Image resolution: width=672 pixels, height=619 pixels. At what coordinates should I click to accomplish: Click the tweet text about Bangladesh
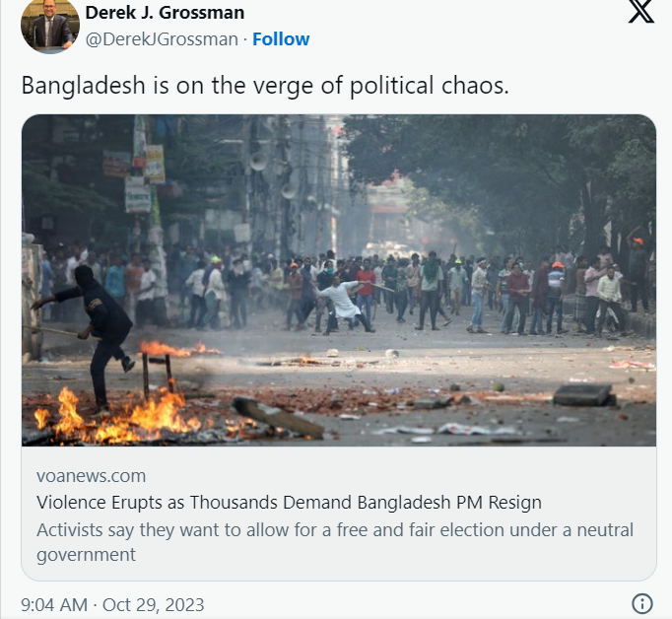tap(265, 86)
